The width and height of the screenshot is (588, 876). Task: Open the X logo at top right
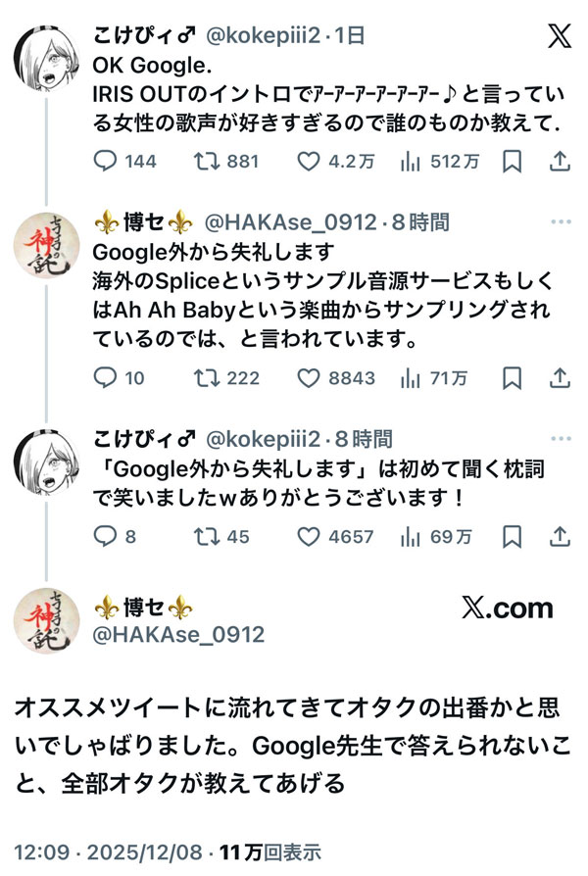[x=559, y=36]
